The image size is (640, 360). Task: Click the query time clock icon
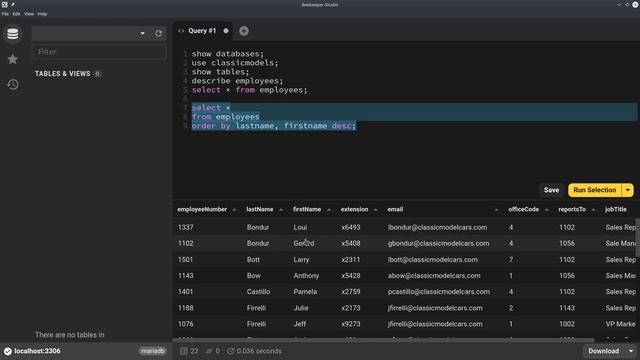(231, 351)
